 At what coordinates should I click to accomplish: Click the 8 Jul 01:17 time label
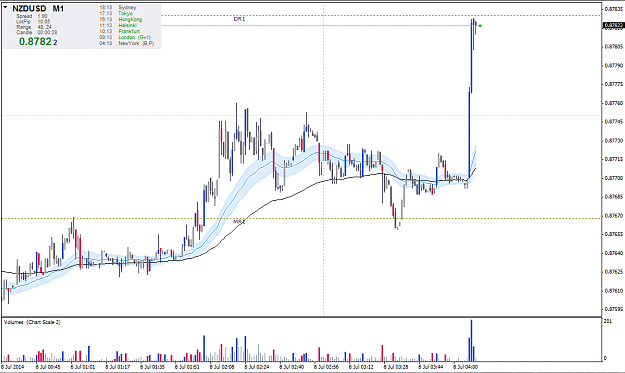pyautogui.click(x=118, y=367)
